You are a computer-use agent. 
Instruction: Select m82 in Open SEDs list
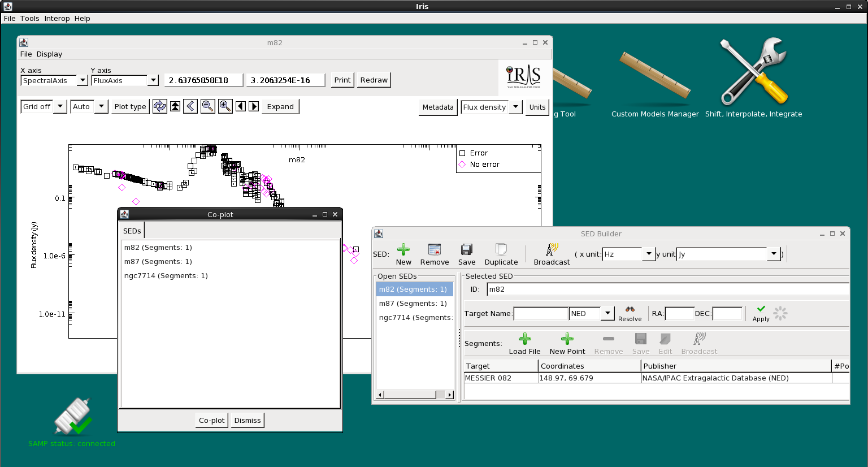pos(415,289)
